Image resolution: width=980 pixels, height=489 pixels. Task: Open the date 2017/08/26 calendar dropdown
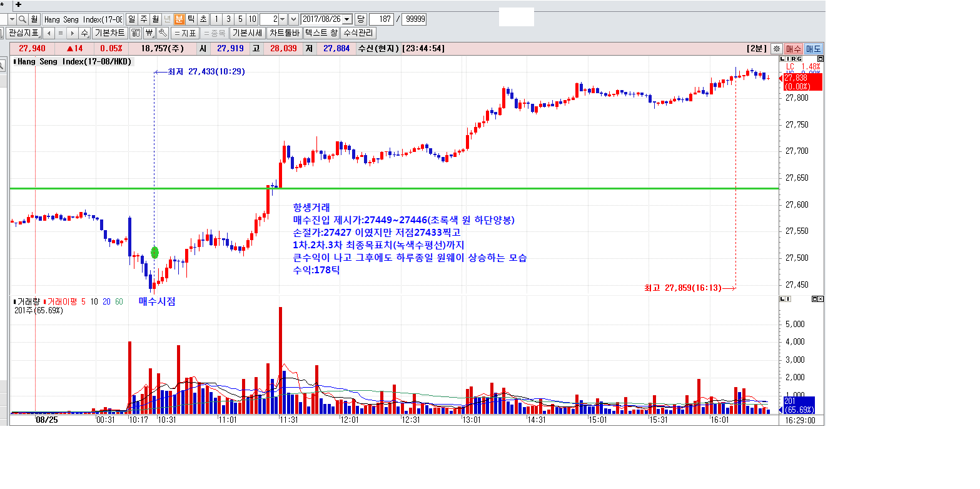(347, 19)
